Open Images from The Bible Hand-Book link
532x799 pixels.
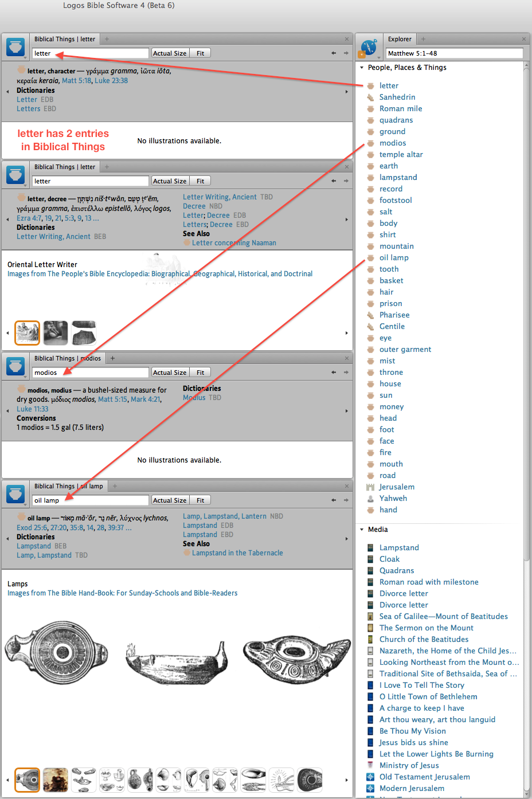point(122,593)
